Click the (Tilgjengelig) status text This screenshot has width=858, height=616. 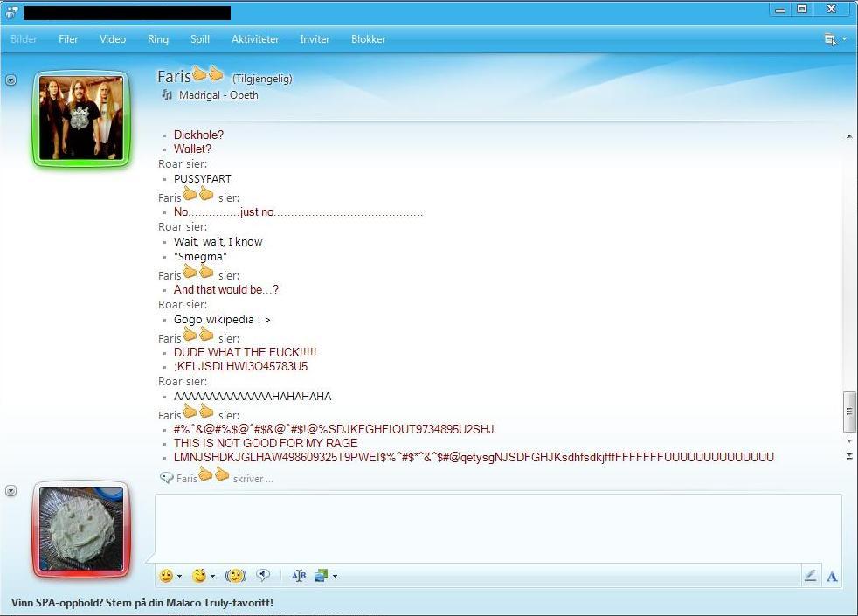262,79
